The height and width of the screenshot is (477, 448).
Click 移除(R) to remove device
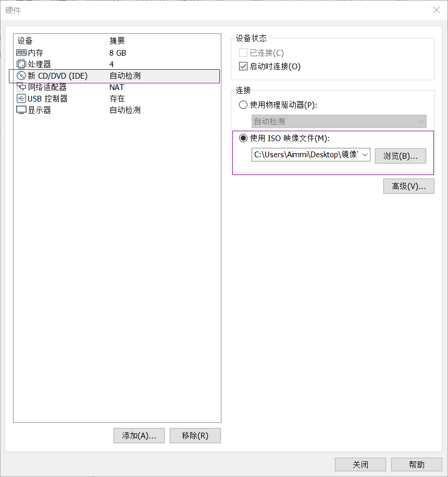click(195, 436)
